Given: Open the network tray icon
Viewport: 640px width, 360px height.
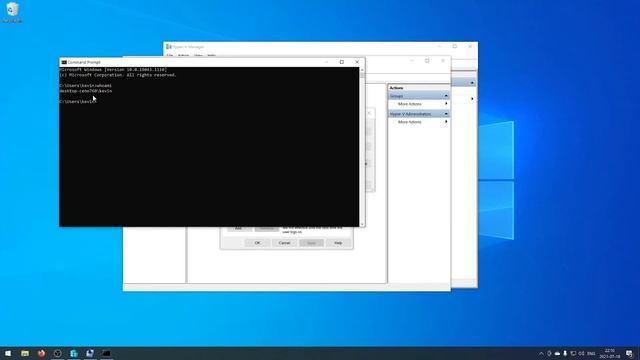Looking at the screenshot, I should (x=573, y=353).
